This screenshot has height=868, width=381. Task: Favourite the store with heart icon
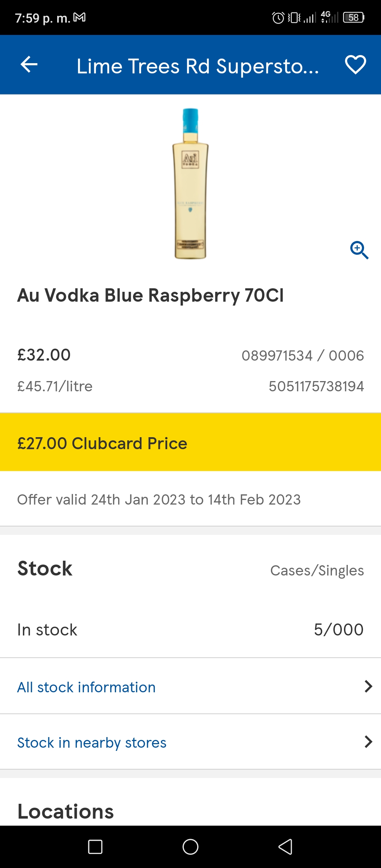[x=355, y=65]
